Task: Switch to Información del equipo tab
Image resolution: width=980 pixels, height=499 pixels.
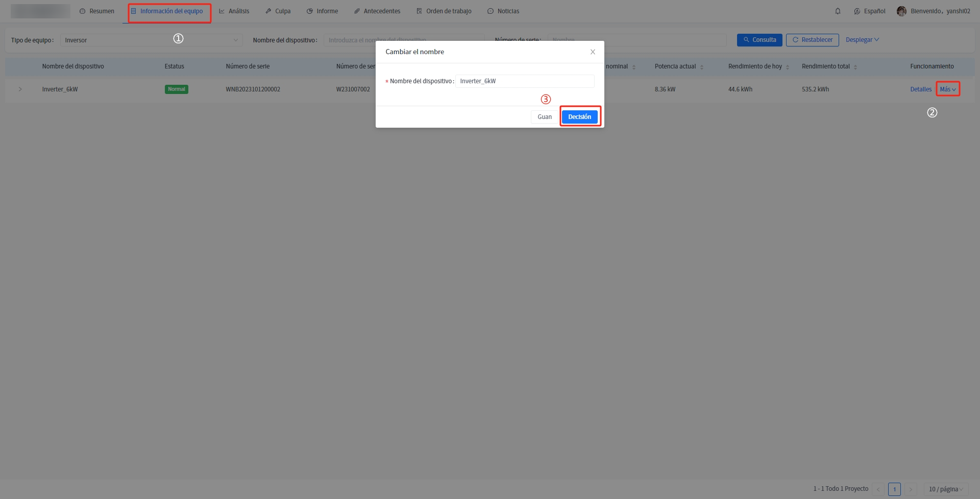Action: pyautogui.click(x=167, y=11)
